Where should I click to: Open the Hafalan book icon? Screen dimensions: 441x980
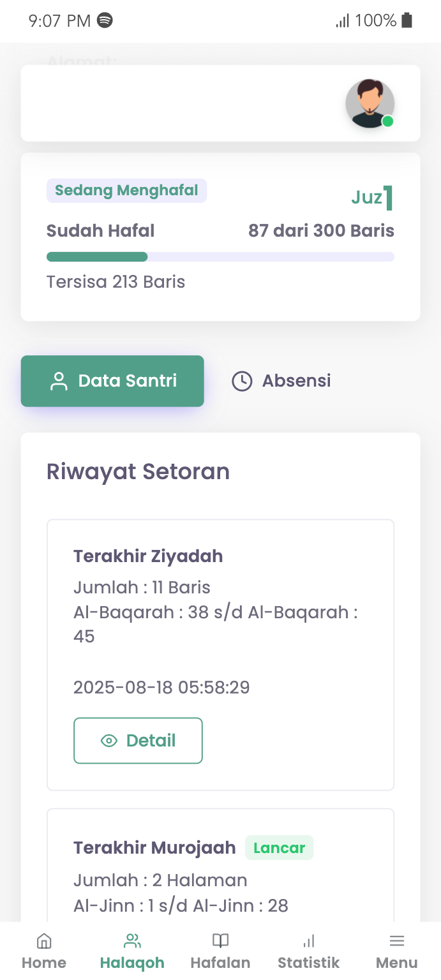coord(220,940)
